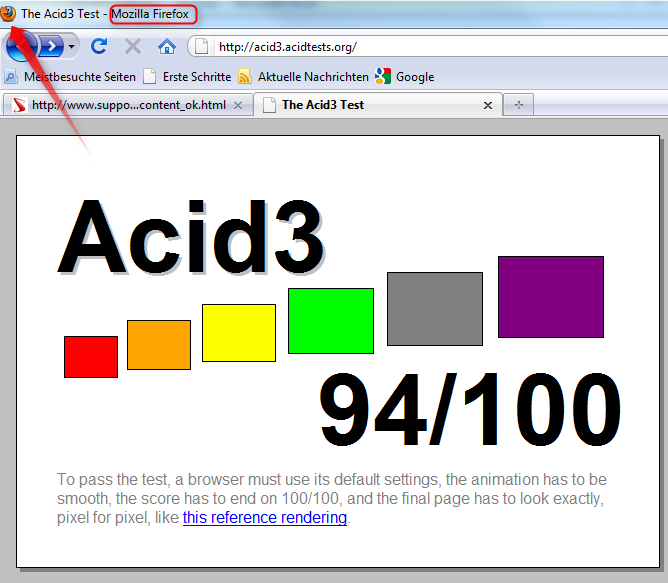Viewport: 668px width, 583px height.
Task: Click the Stop loading X icon
Action: [x=133, y=46]
